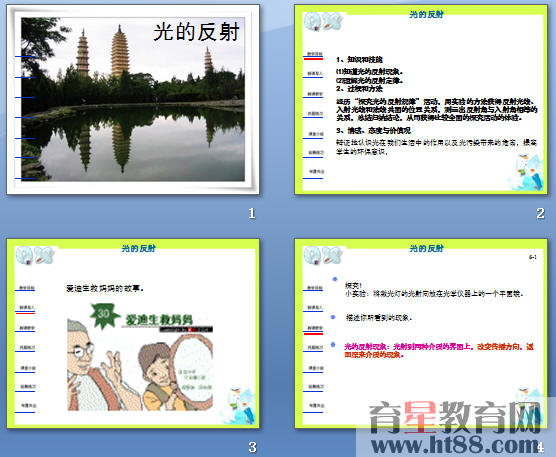Open the red-underlined third nav link on slide 4
This screenshot has height=457, width=556.
(x=314, y=329)
